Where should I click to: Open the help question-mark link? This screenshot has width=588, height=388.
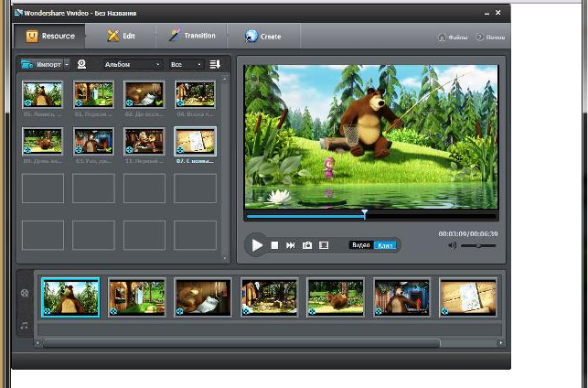click(x=490, y=38)
